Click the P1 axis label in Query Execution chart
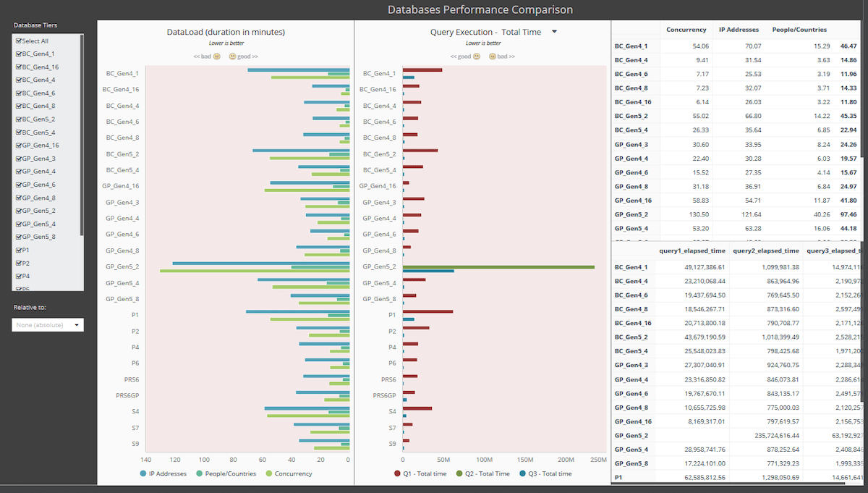The height and width of the screenshot is (493, 868). coord(392,315)
